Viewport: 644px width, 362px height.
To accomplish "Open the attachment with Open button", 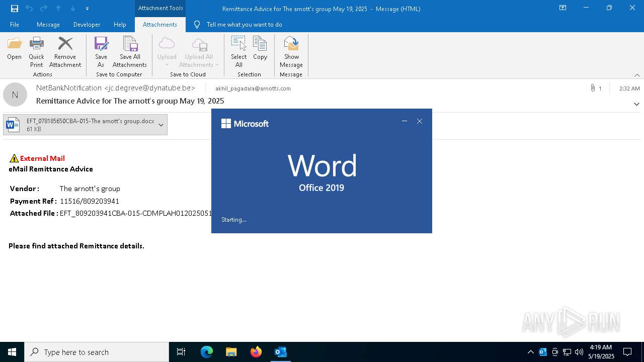I will click(x=15, y=49).
